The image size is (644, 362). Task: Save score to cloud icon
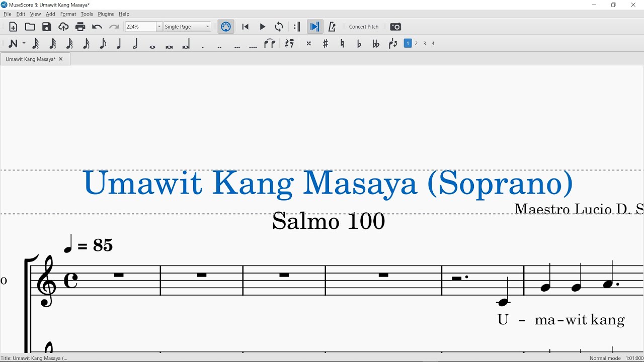click(x=63, y=27)
